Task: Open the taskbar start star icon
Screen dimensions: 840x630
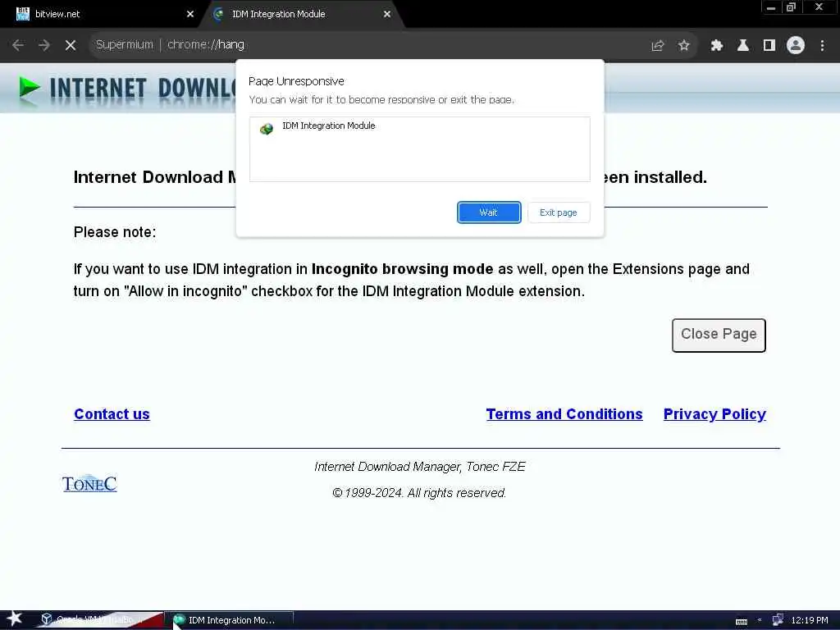Action: click(14, 619)
